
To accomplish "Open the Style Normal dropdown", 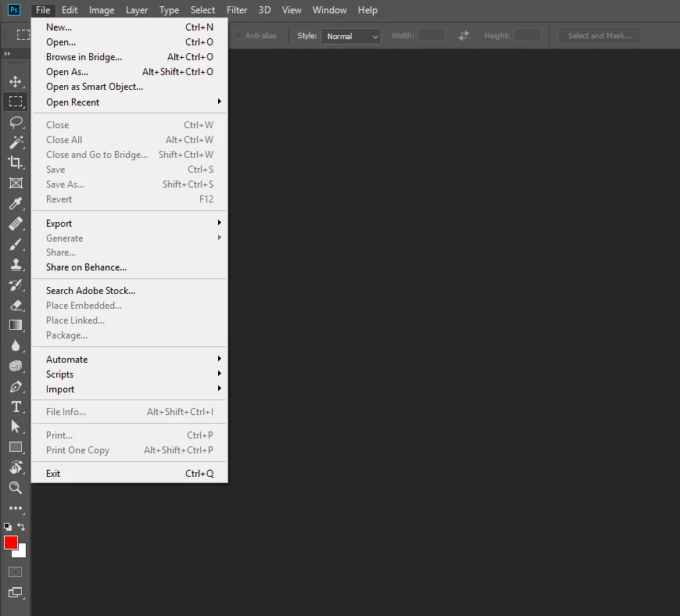I will tap(351, 36).
